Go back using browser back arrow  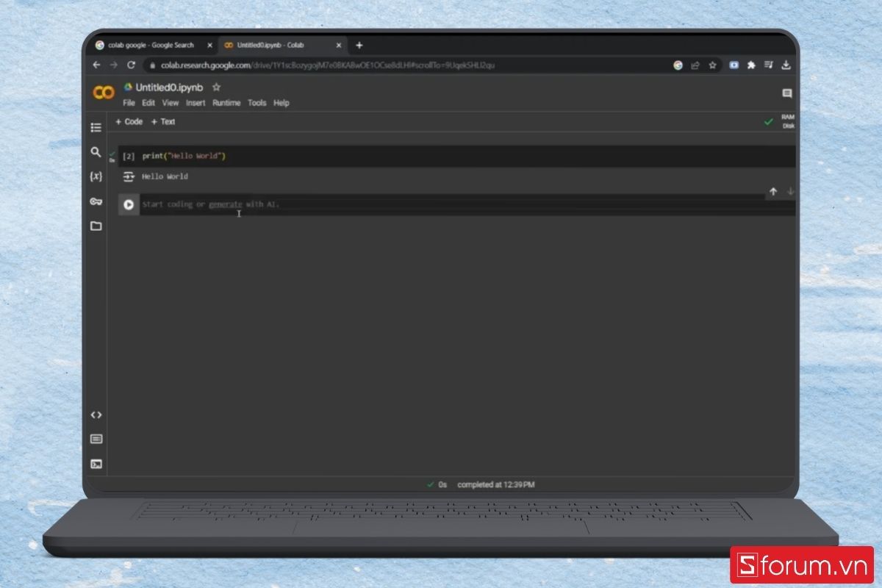point(96,65)
